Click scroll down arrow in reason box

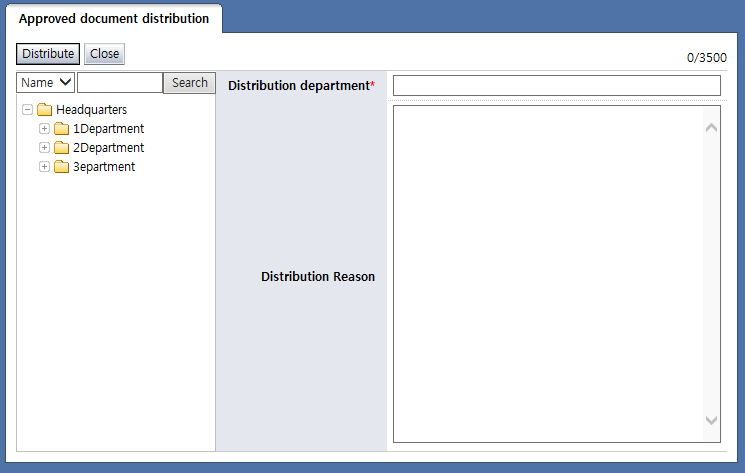coord(711,421)
